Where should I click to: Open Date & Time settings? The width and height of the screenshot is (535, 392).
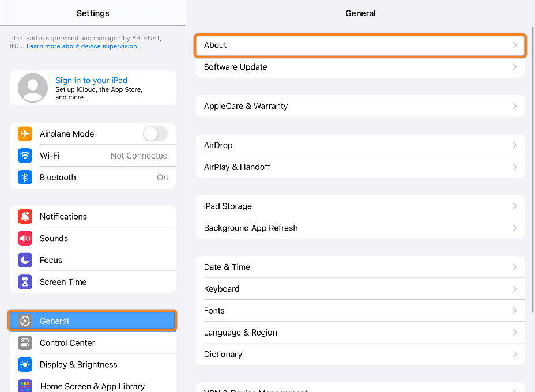[x=360, y=267]
